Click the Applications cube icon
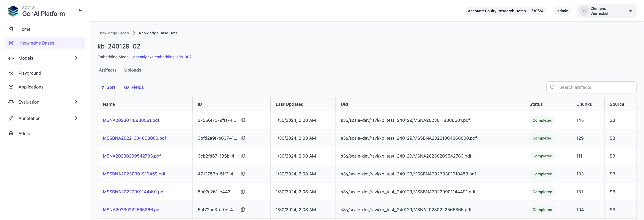 (11, 87)
